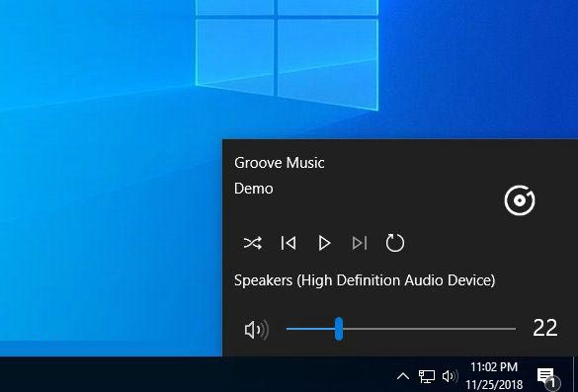
Task: Open the clock showing 11:02 PM
Action: (x=494, y=376)
